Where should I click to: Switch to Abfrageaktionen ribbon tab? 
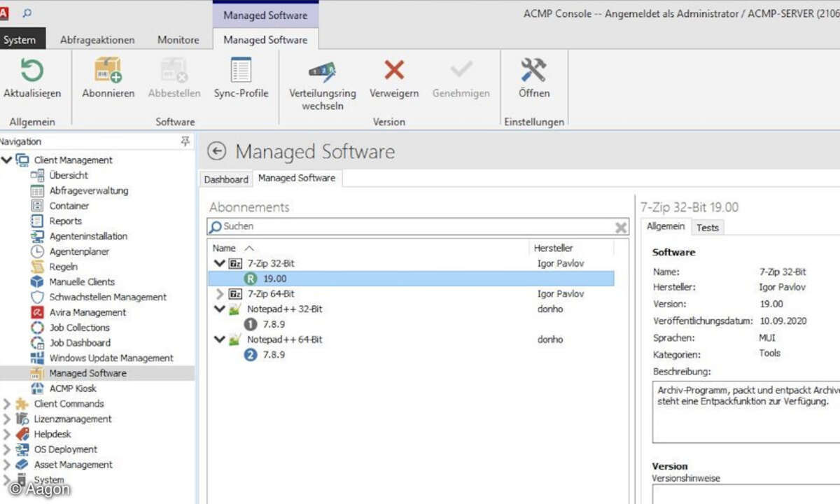pyautogui.click(x=97, y=40)
